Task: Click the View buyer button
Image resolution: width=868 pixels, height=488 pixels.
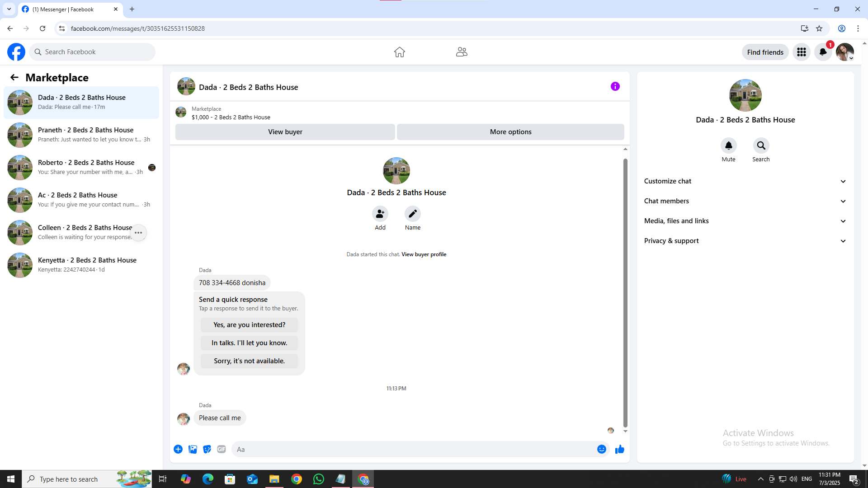Action: pos(285,132)
